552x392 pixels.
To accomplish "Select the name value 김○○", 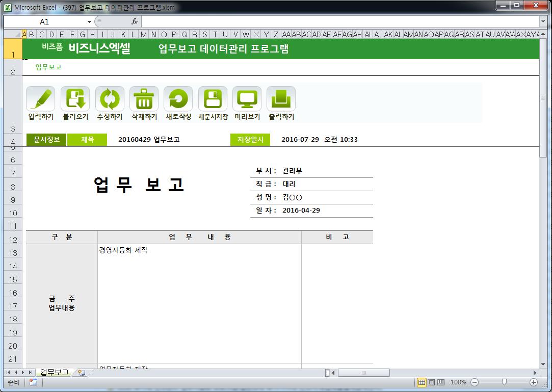I will point(292,197).
